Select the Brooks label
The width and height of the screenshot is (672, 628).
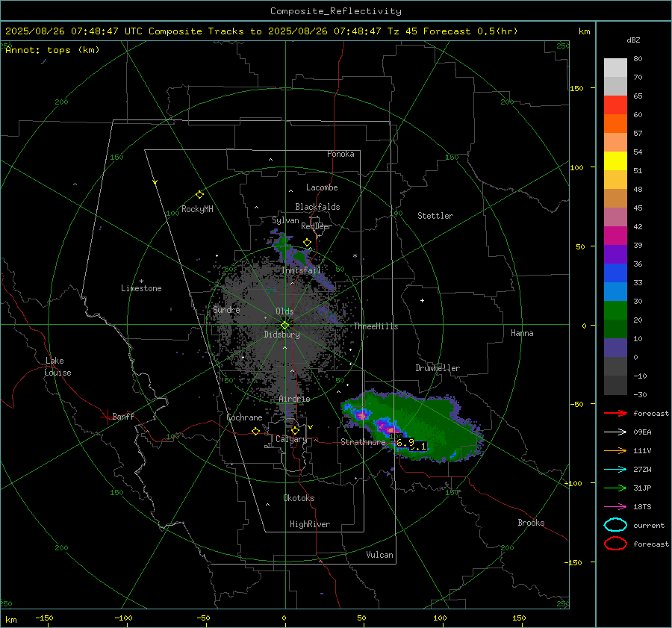[531, 523]
